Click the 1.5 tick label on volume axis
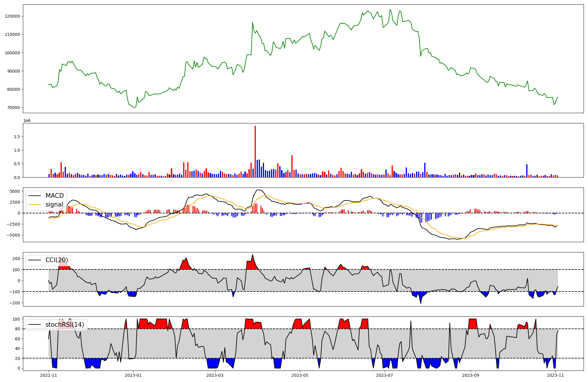The width and height of the screenshot is (588, 382). (x=17, y=137)
